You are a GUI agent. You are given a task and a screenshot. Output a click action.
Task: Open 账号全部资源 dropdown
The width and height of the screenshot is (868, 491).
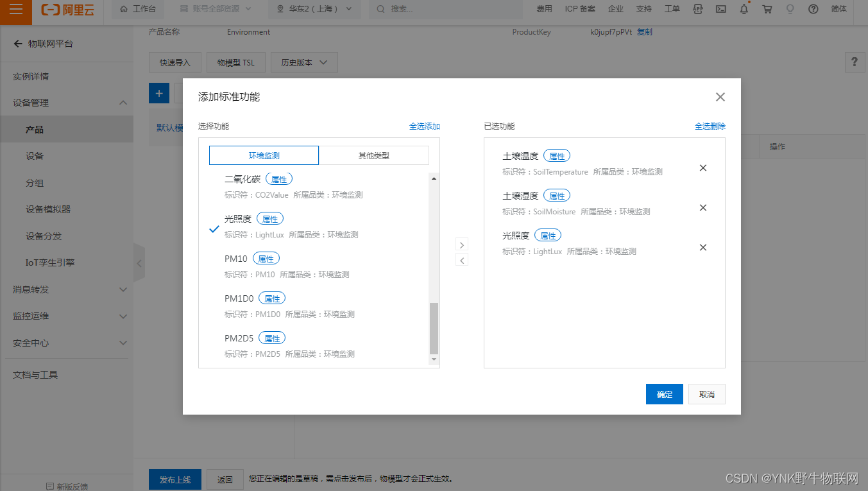(216, 9)
